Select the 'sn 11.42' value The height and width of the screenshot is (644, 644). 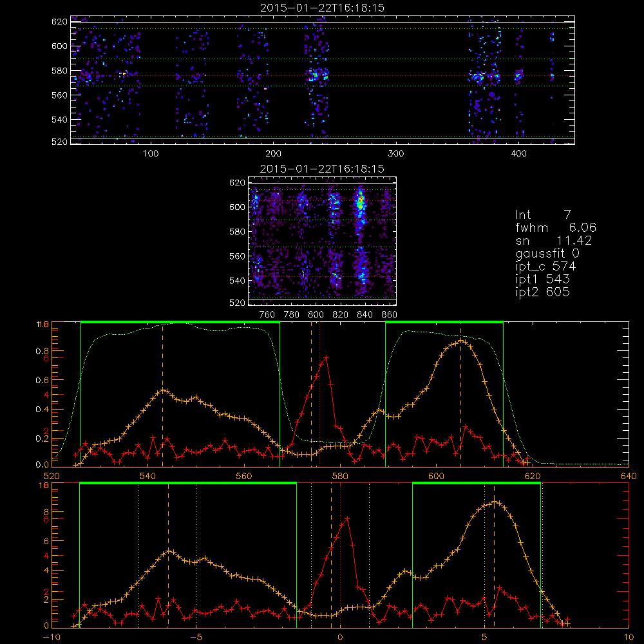[574, 240]
